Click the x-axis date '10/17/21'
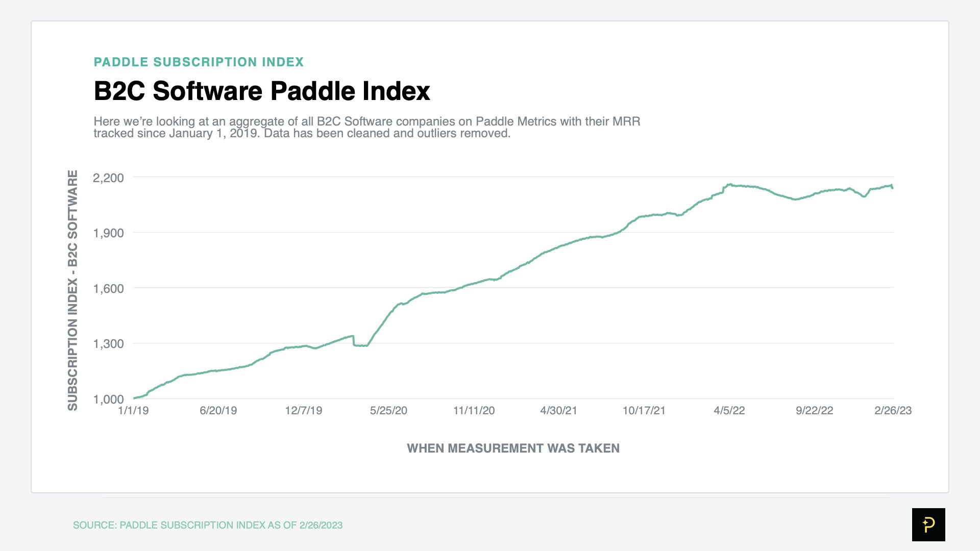The width and height of the screenshot is (980, 551). click(x=644, y=411)
